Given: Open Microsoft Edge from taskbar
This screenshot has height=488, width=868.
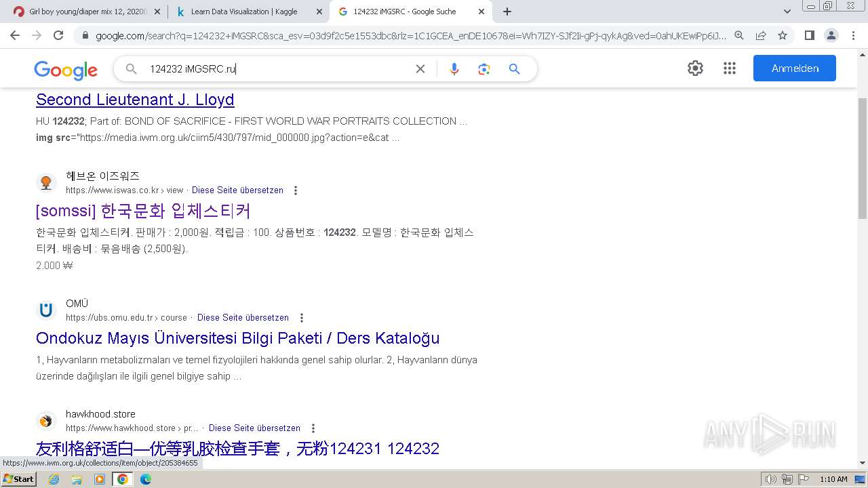Looking at the screenshot, I should [x=146, y=479].
